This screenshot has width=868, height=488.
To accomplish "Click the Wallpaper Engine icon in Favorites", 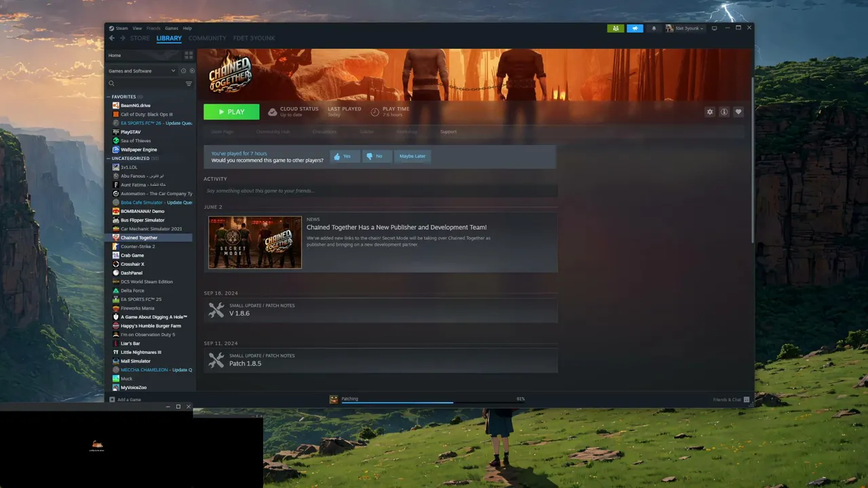I will pyautogui.click(x=116, y=150).
